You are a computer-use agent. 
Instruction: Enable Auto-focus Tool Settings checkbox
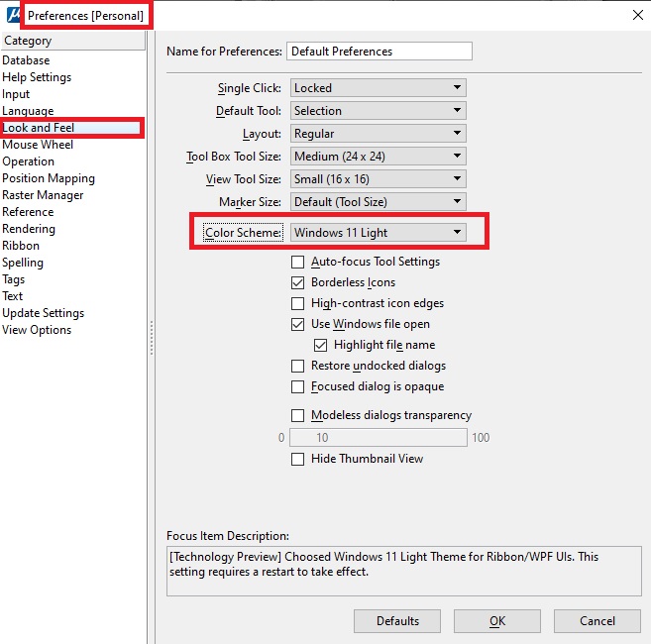tap(298, 263)
